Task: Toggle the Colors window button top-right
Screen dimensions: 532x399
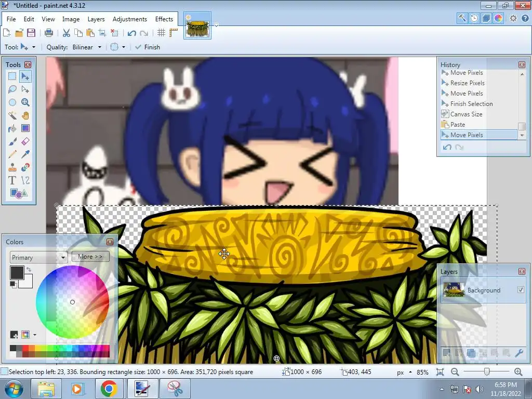Action: tap(498, 18)
